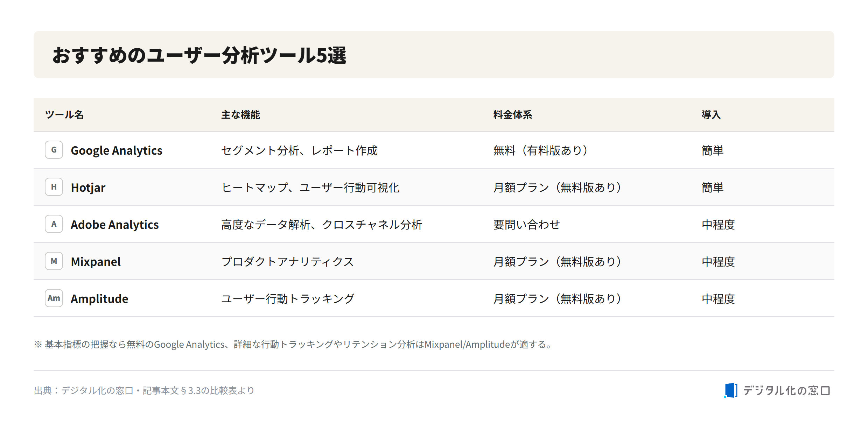The height and width of the screenshot is (431, 868).
Task: Click the Google Analytics 'G' icon badge
Action: coord(54,150)
